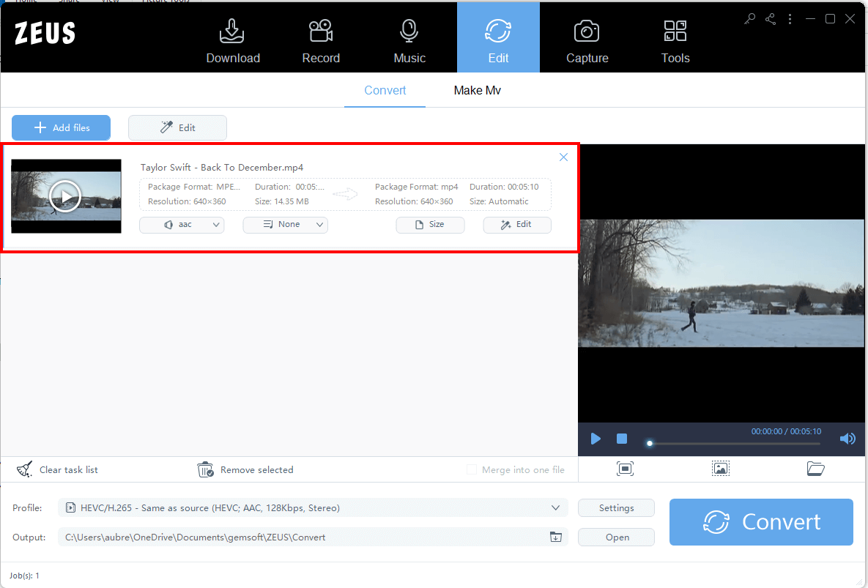Click the Open output folder button
Viewport: 868px width, 588px height.
[x=616, y=537]
